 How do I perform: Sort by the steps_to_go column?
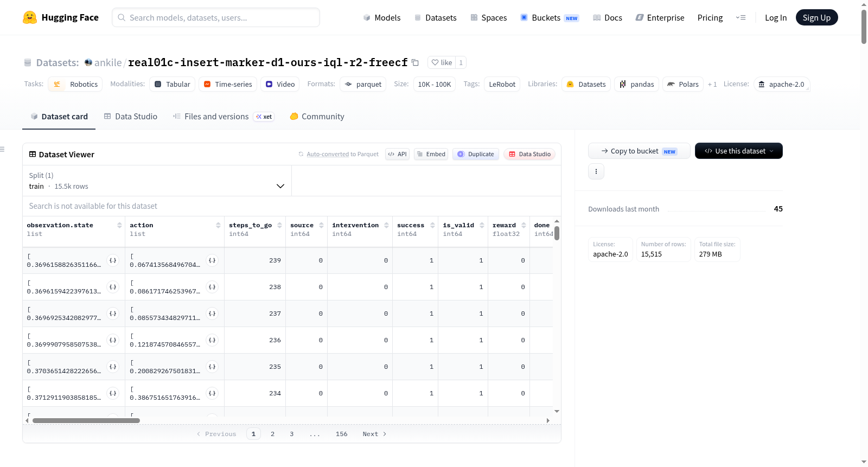click(x=279, y=225)
